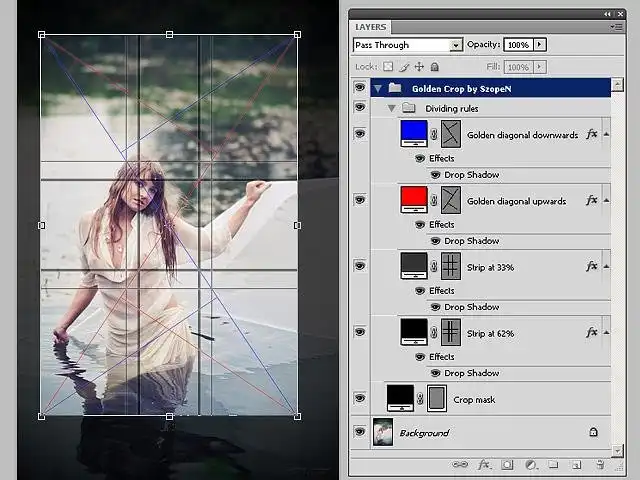Collapse effects of Strip at 62%
Screen dimensions: 640x480
[607, 333]
